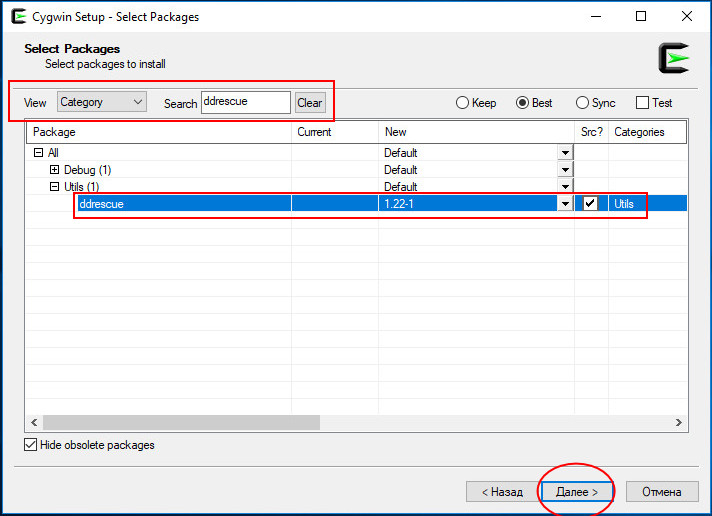The width and height of the screenshot is (712, 516).
Task: Click the horizontal scrollbar thumb
Action: (x=181, y=422)
